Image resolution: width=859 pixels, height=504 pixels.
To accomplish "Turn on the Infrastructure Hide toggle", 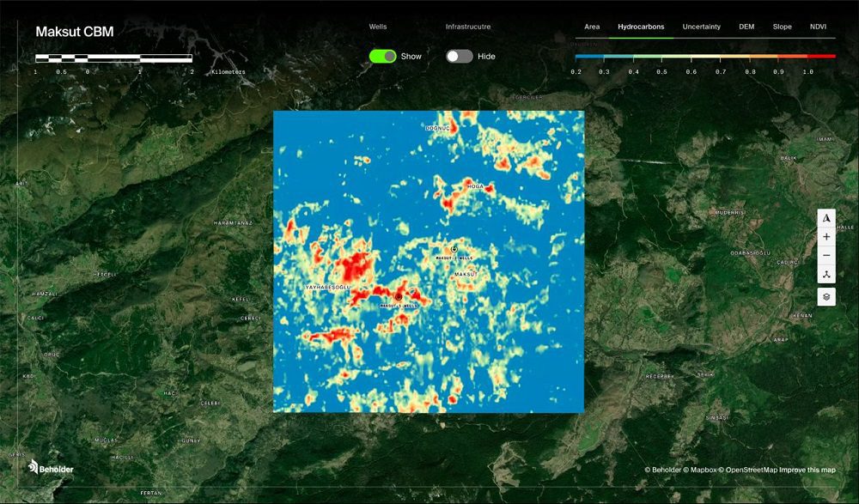I will click(459, 56).
